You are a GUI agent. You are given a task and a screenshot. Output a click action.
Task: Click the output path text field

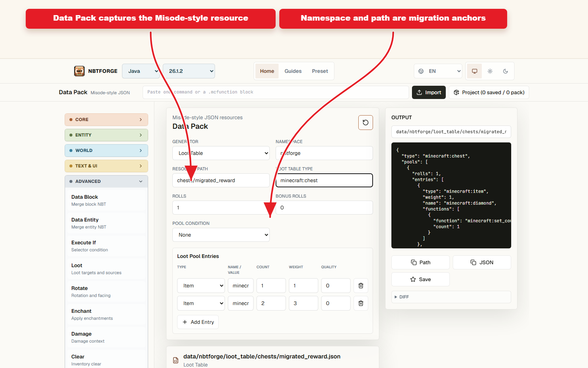coord(451,132)
